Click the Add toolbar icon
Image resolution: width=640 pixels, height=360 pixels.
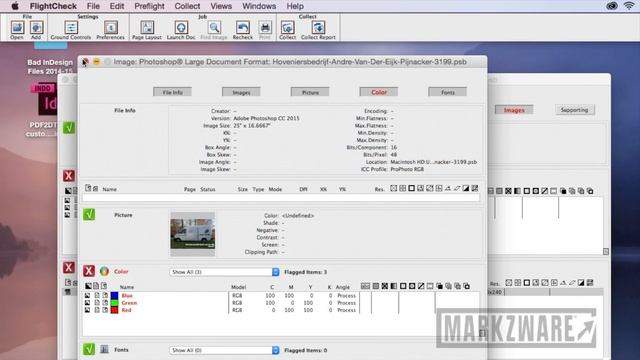[x=36, y=28]
